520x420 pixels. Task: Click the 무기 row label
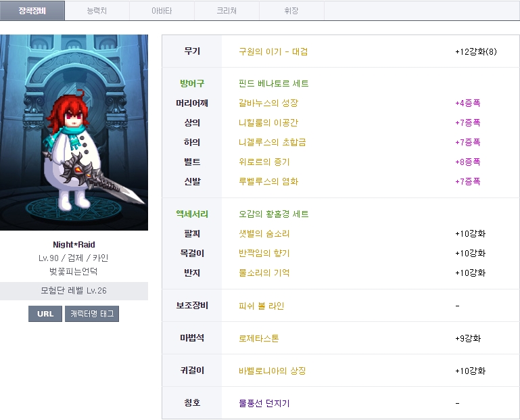pyautogui.click(x=192, y=51)
